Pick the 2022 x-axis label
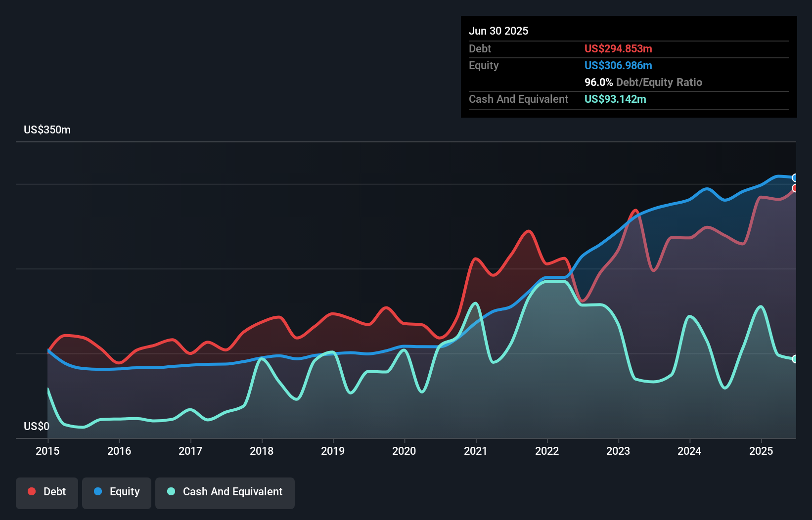Viewport: 812px width, 520px height. tap(547, 451)
